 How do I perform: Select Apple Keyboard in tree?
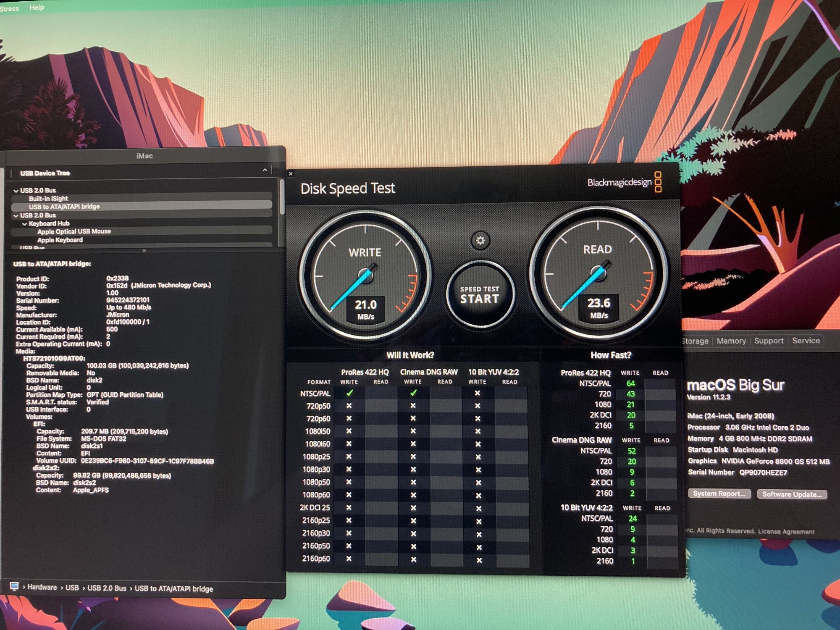(x=60, y=240)
